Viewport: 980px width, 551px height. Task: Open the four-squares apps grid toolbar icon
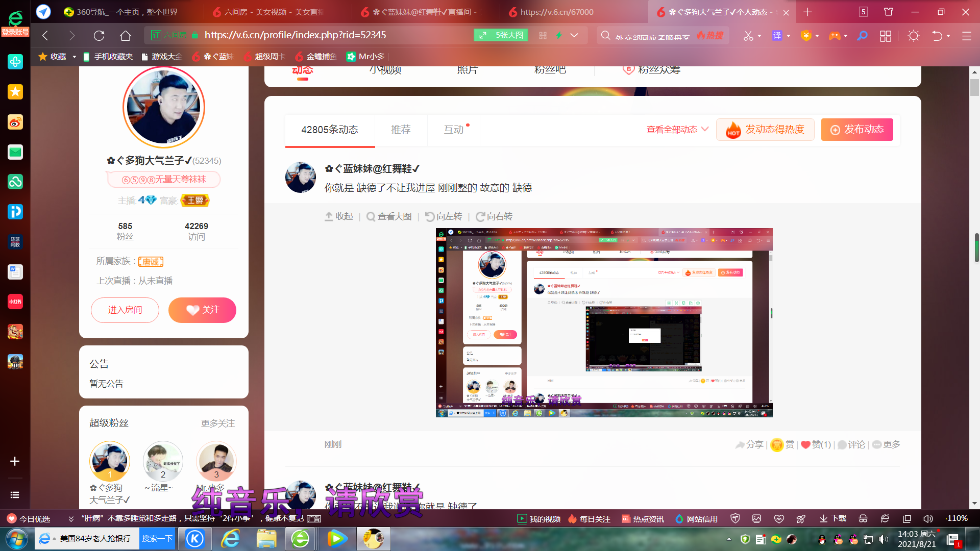point(886,36)
